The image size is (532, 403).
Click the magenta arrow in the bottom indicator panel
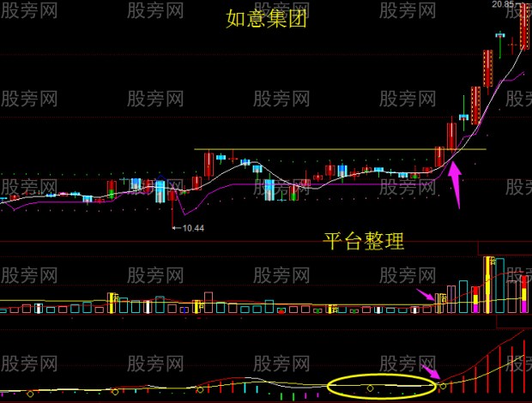click(431, 372)
